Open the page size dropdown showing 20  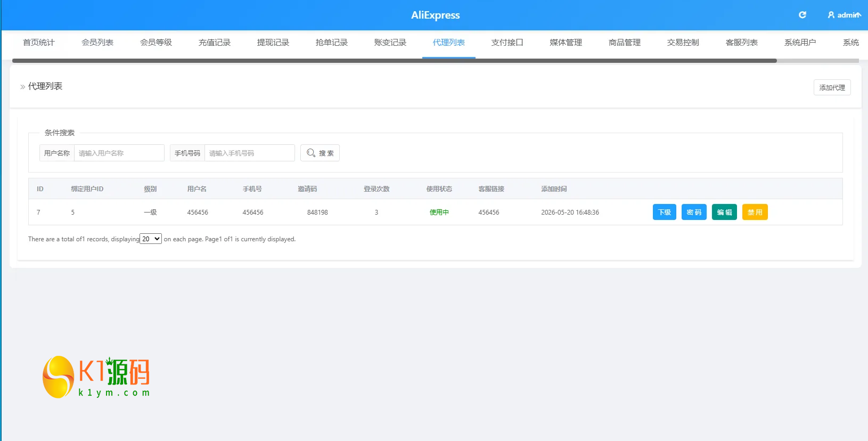click(151, 239)
